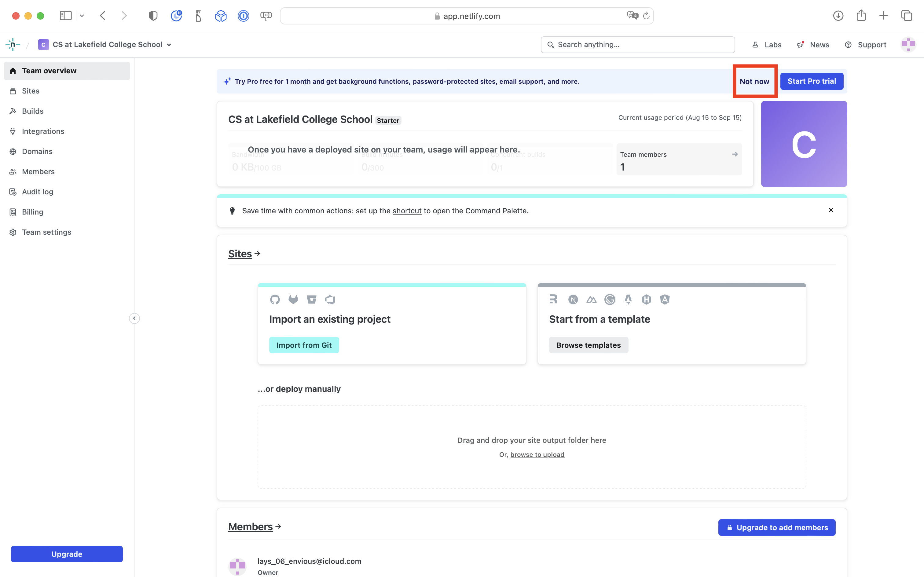Click the Azure DevOps icon in Import card
The width and height of the screenshot is (924, 577).
pyautogui.click(x=330, y=300)
